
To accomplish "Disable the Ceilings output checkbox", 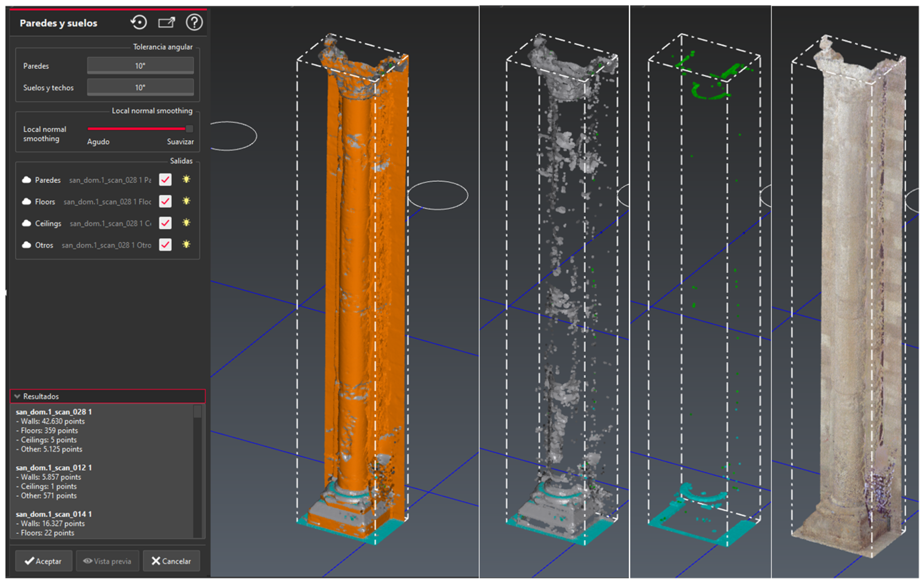I will [166, 223].
